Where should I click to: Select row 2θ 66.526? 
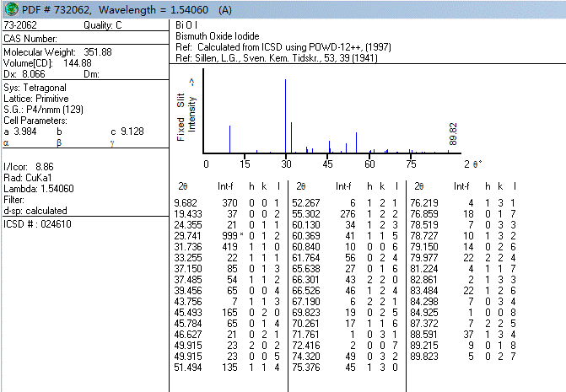pyautogui.click(x=345, y=291)
